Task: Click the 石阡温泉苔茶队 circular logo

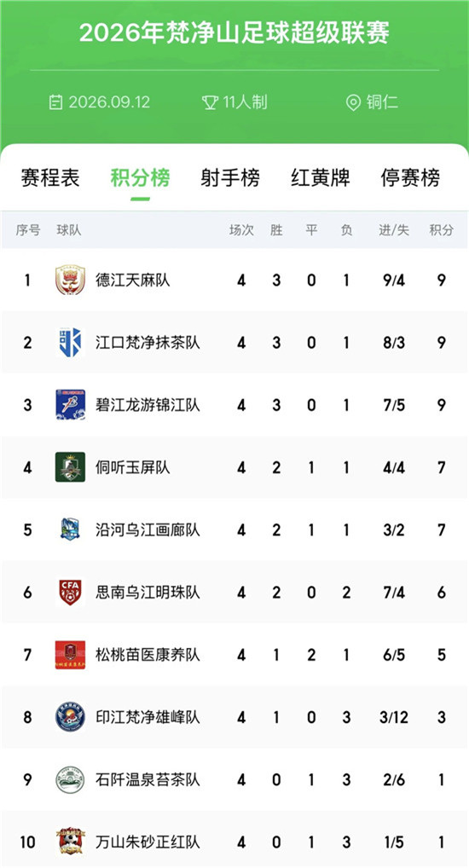Action: pos(70,780)
